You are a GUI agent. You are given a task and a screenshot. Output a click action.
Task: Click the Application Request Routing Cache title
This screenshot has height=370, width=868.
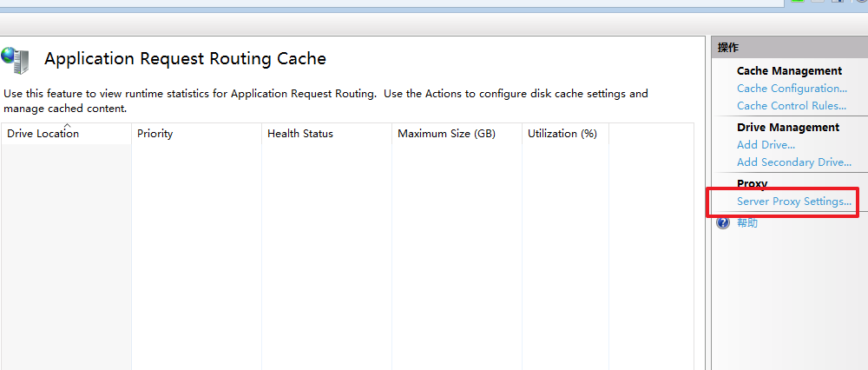point(186,59)
